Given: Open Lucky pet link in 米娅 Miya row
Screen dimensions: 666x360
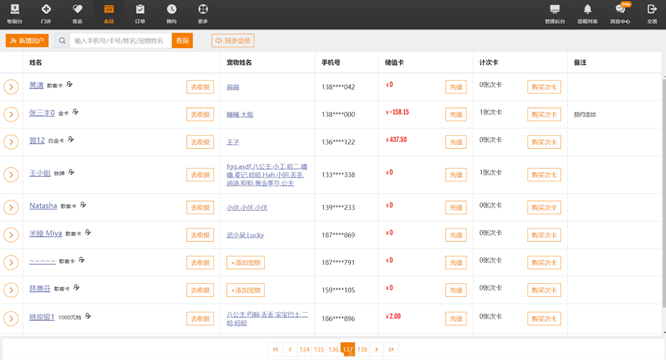Looking at the screenshot, I should [255, 235].
